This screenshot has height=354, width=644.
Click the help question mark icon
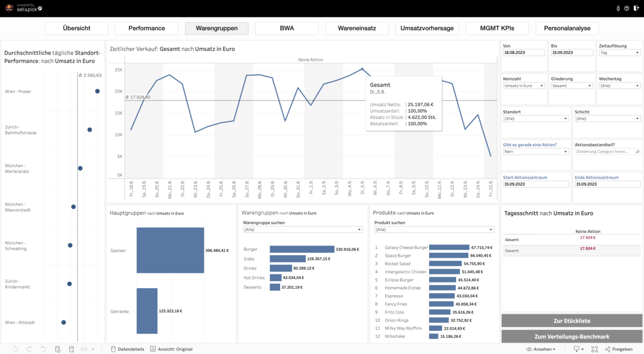pyautogui.click(x=626, y=8)
